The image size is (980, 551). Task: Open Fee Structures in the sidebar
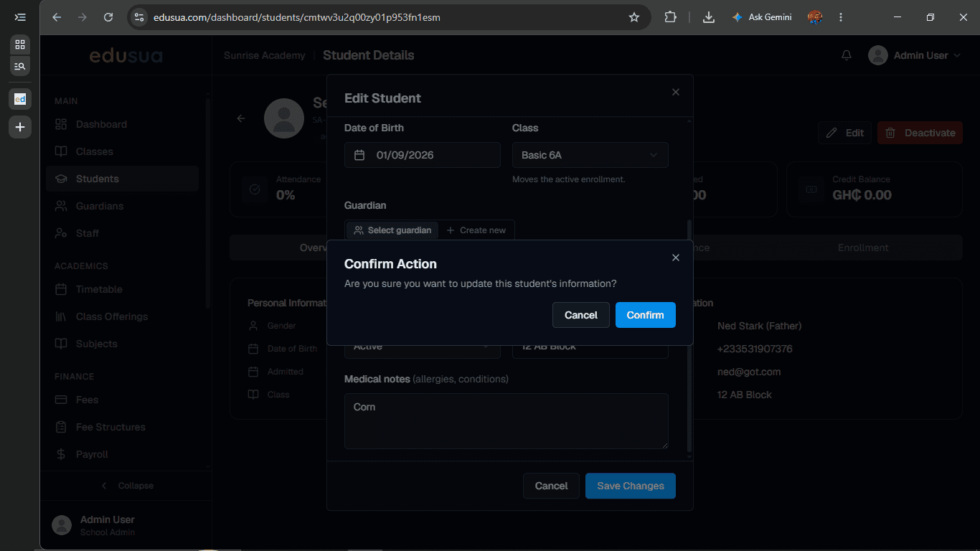coord(122,427)
